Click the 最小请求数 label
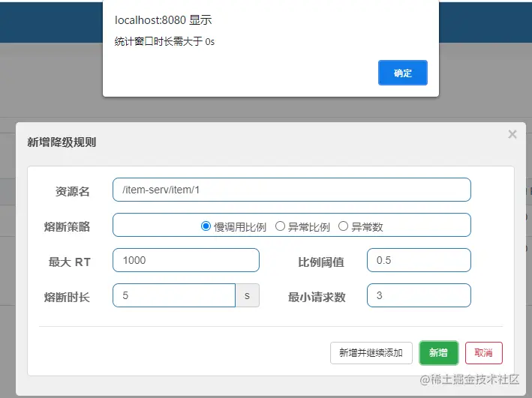Screen dimensions: 532x398 click(x=317, y=297)
